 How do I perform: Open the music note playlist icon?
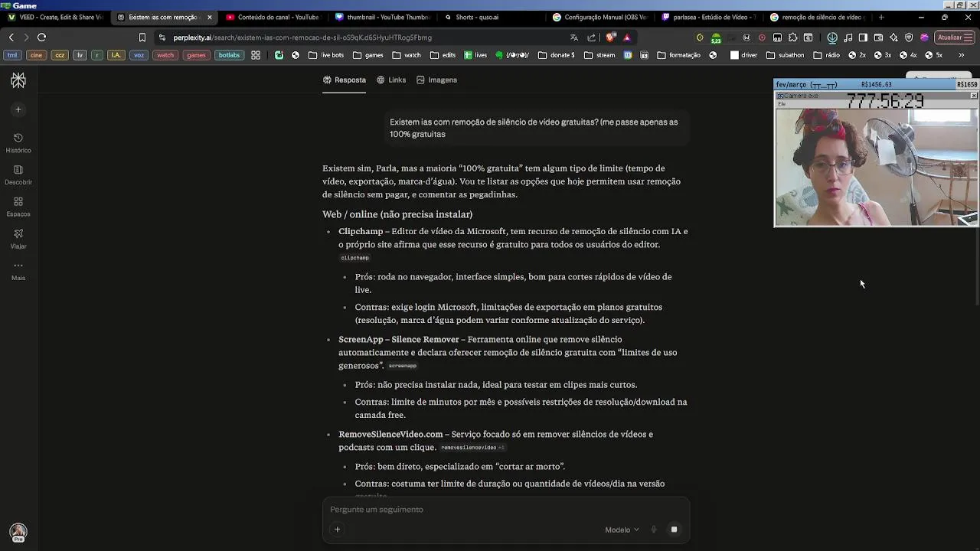[x=848, y=37]
